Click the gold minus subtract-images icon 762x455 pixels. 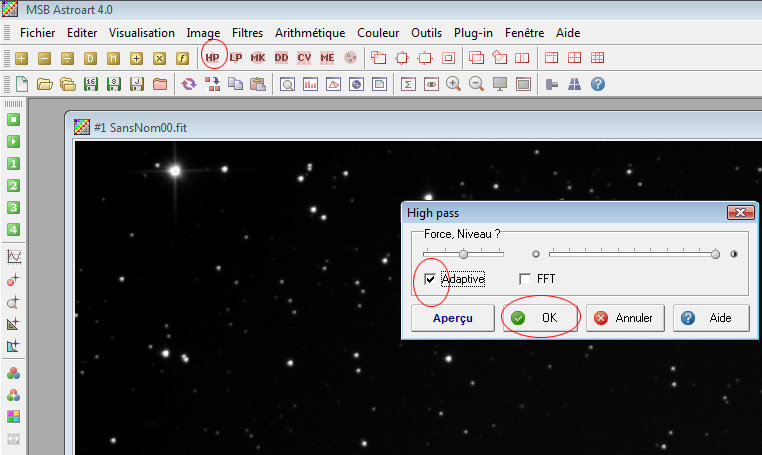pyautogui.click(x=44, y=58)
